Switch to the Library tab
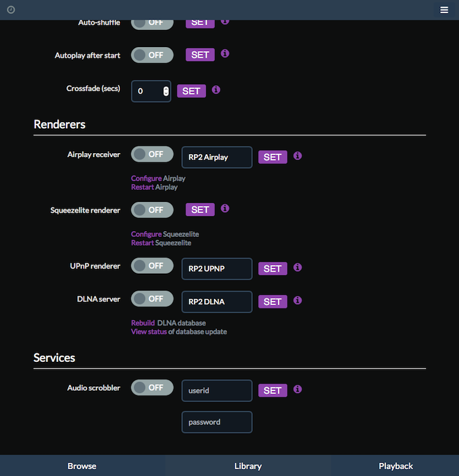The width and height of the screenshot is (459, 476). (248, 466)
